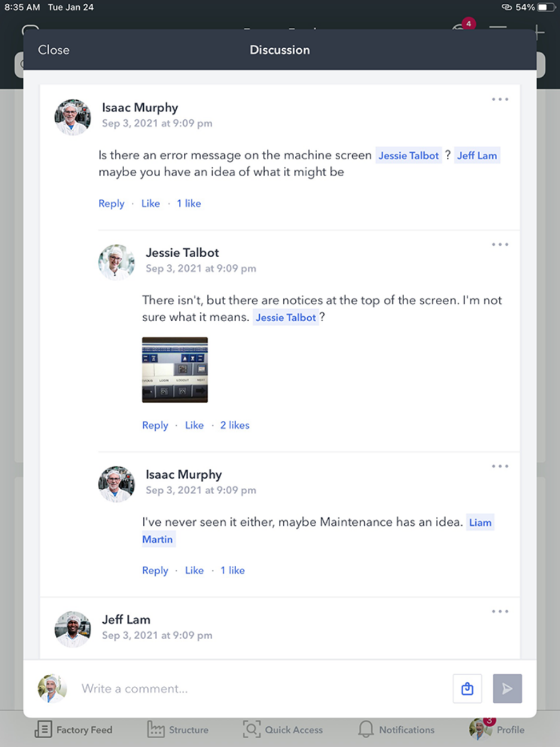The image size is (560, 747).
Task: Open three-dot menu on Jessie Talbot's reply
Action: [500, 245]
